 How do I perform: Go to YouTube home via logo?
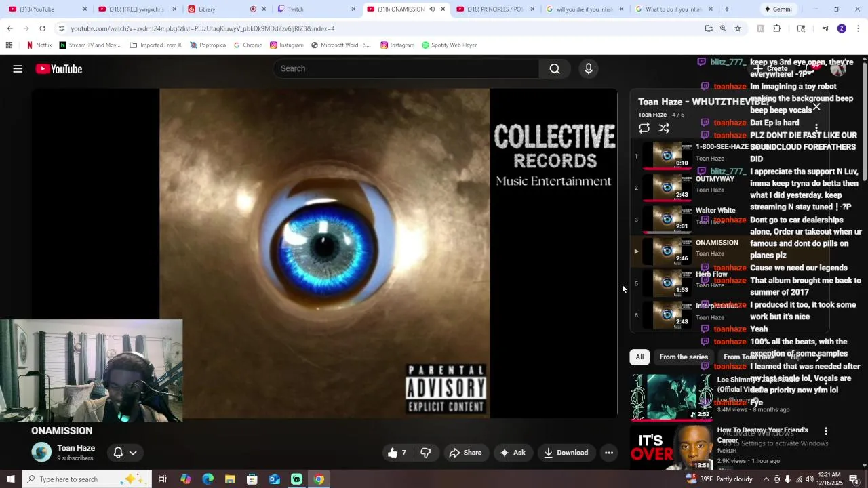[x=59, y=68]
